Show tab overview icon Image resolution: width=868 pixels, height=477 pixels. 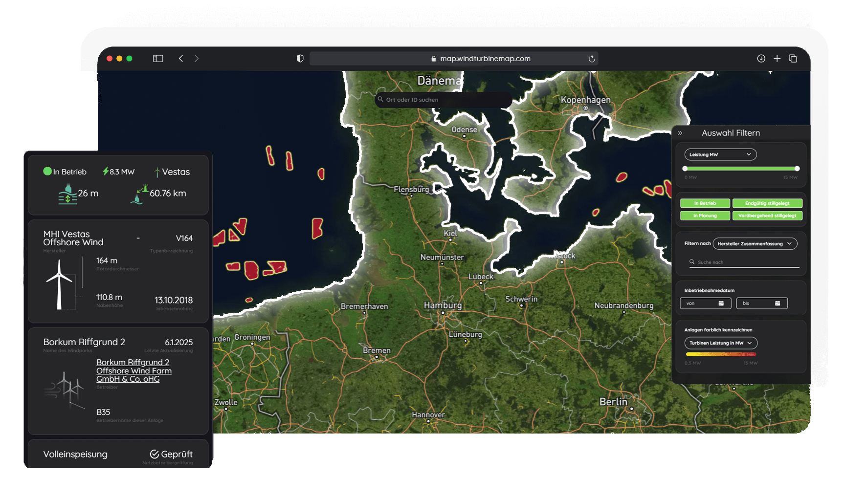point(793,59)
